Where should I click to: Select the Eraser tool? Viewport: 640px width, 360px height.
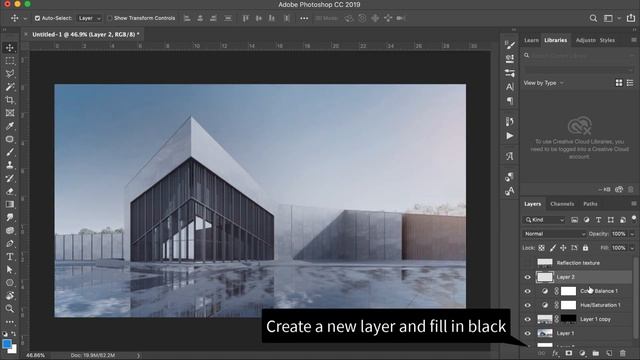click(x=10, y=191)
